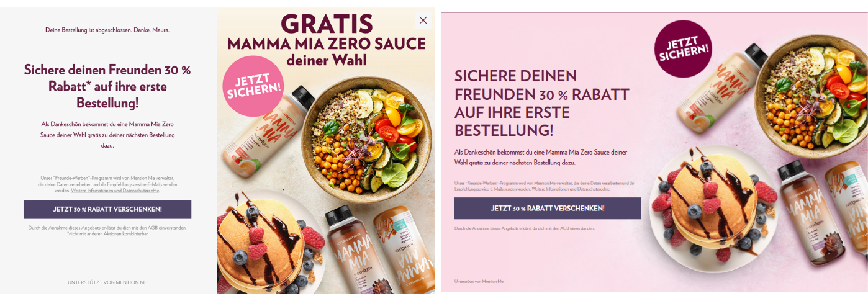Screen dimensions: 868x301
Task: Click the pink round 'Jetzt sichern!' badge
Action: [x=253, y=86]
